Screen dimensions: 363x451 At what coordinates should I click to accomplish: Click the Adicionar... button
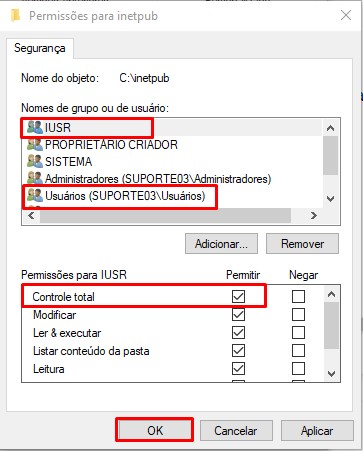click(221, 244)
